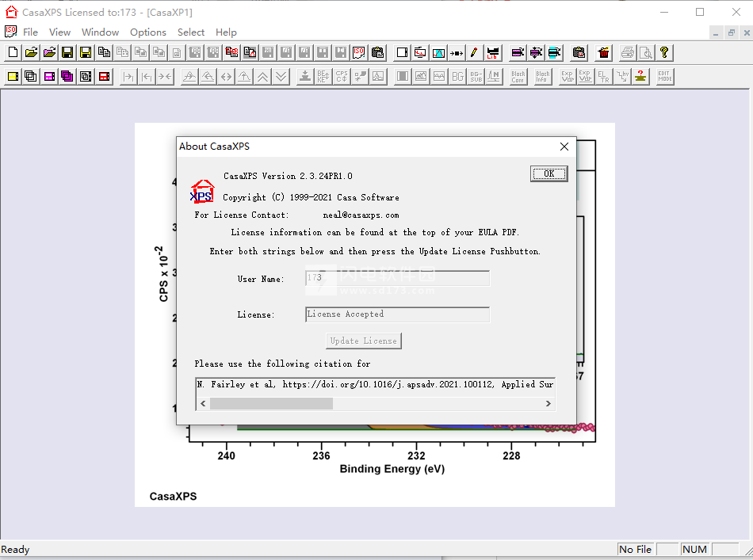The width and height of the screenshot is (753, 560).
Task: Click the BG-SUB background subtraction icon
Action: click(476, 76)
